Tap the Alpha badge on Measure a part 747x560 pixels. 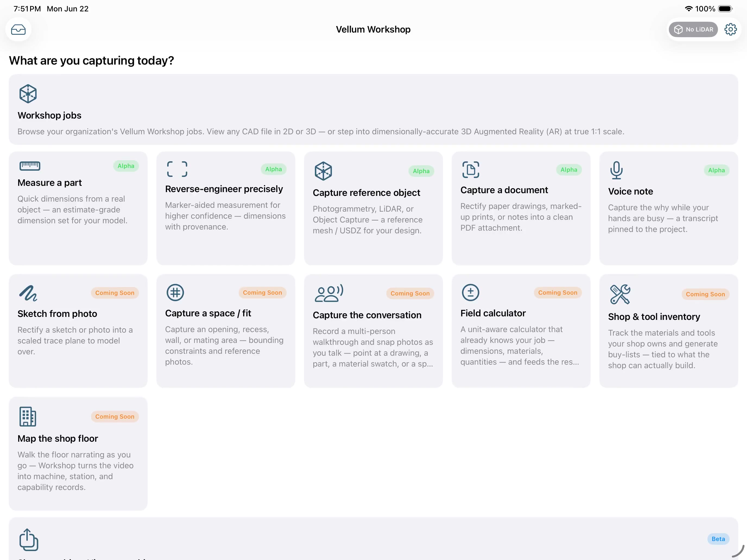pyautogui.click(x=126, y=166)
